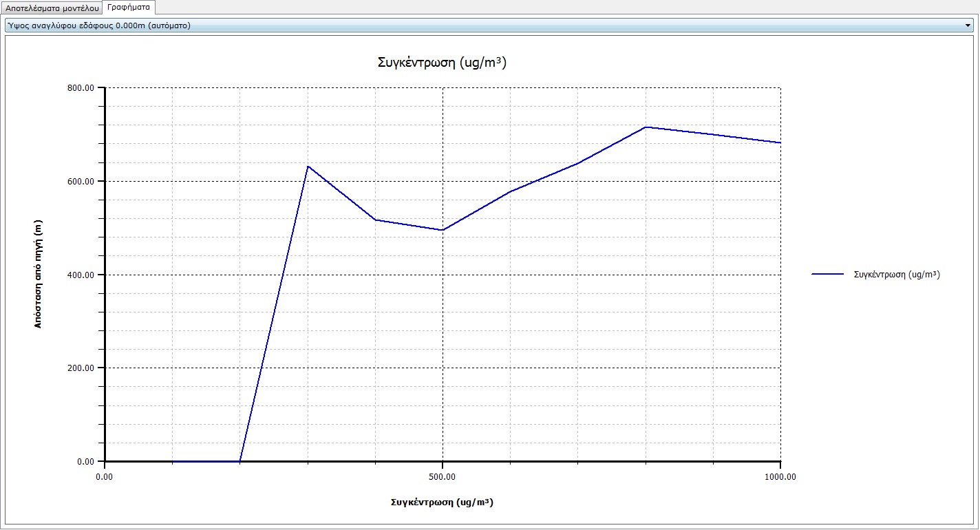Open the Ύψος αναγλύφου εδάφους combo box
Screen dimensions: 980x530
[482, 25]
